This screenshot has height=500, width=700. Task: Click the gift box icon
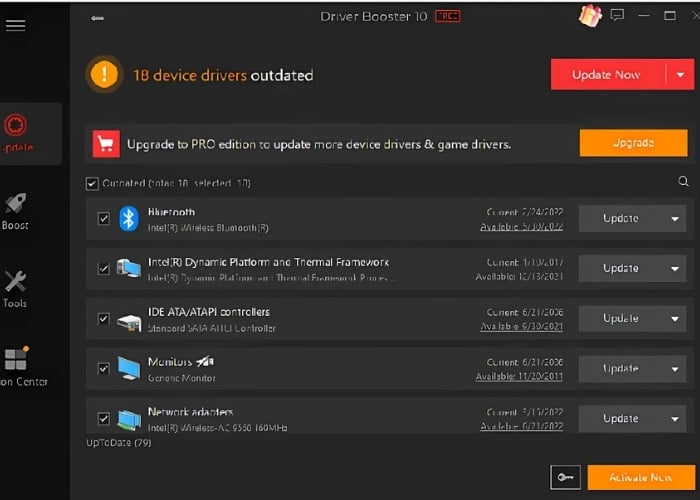[589, 16]
